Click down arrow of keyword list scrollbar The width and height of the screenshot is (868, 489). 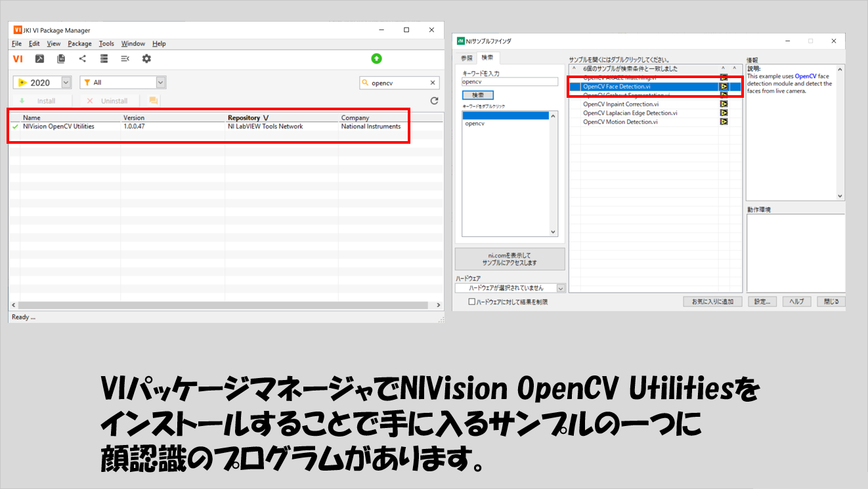pyautogui.click(x=553, y=232)
